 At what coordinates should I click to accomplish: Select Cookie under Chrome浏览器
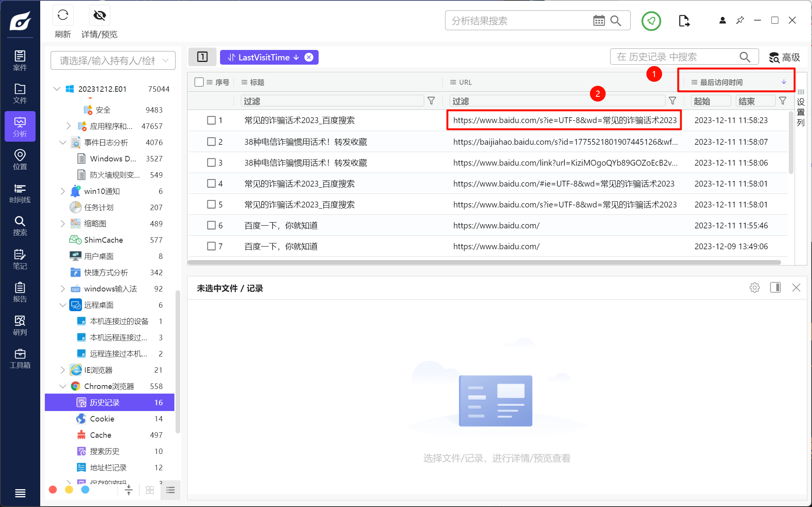[102, 419]
